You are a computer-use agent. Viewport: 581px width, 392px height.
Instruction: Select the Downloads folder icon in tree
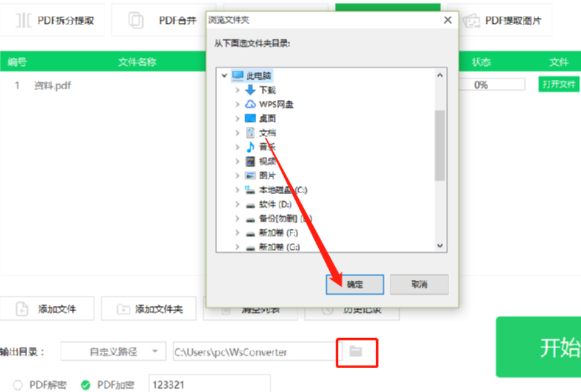click(x=251, y=90)
